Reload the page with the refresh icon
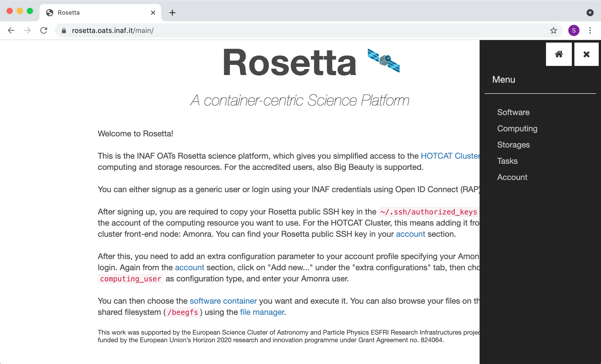 pos(44,30)
